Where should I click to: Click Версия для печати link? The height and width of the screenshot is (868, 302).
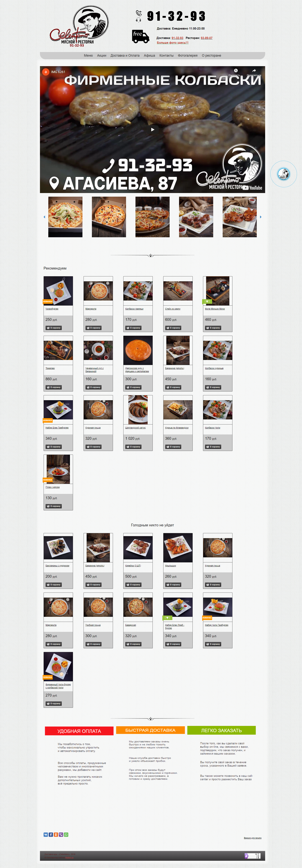point(252,838)
